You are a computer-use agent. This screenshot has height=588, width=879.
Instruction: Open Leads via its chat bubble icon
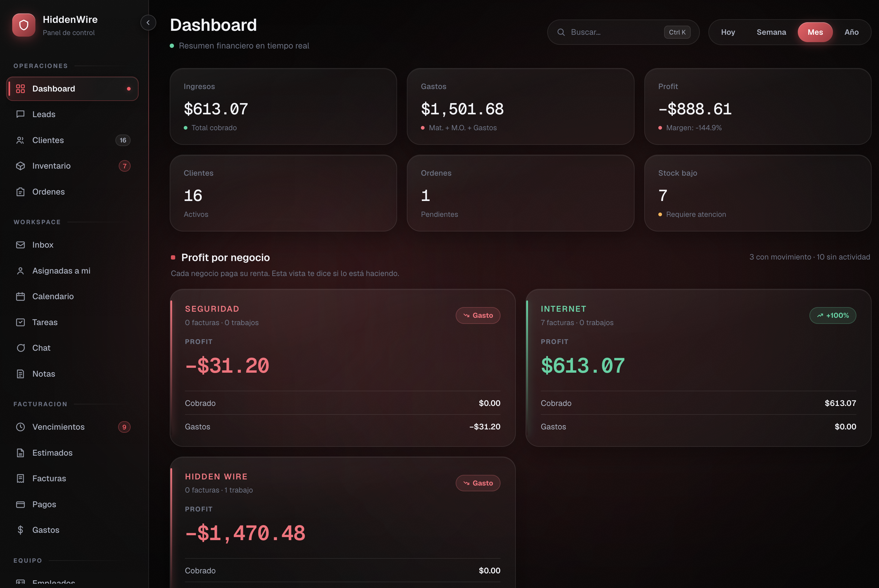20,114
